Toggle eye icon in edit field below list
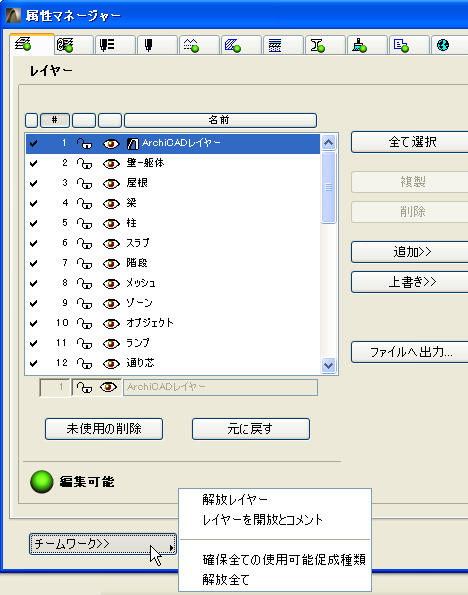The image size is (468, 595). pyautogui.click(x=108, y=387)
